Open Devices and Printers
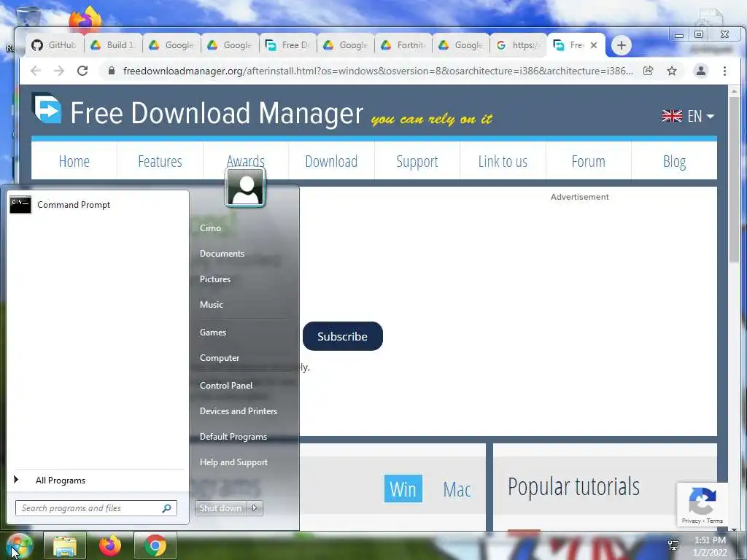Viewport: 747px width, 560px height. tap(239, 411)
